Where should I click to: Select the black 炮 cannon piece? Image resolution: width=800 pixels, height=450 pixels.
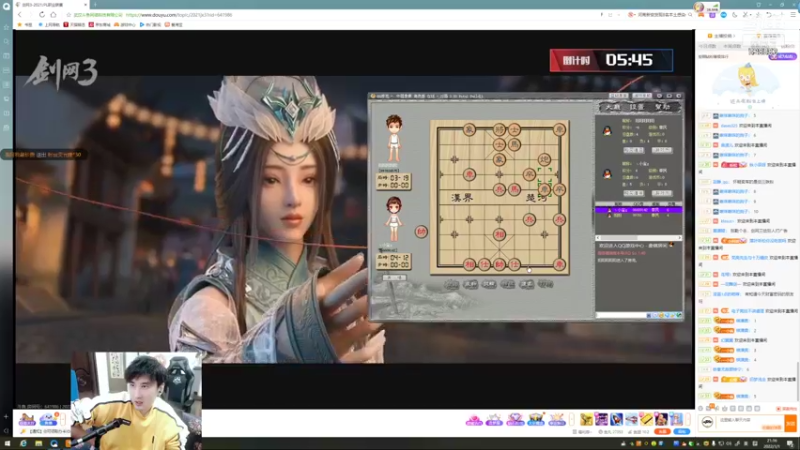pyautogui.click(x=544, y=159)
